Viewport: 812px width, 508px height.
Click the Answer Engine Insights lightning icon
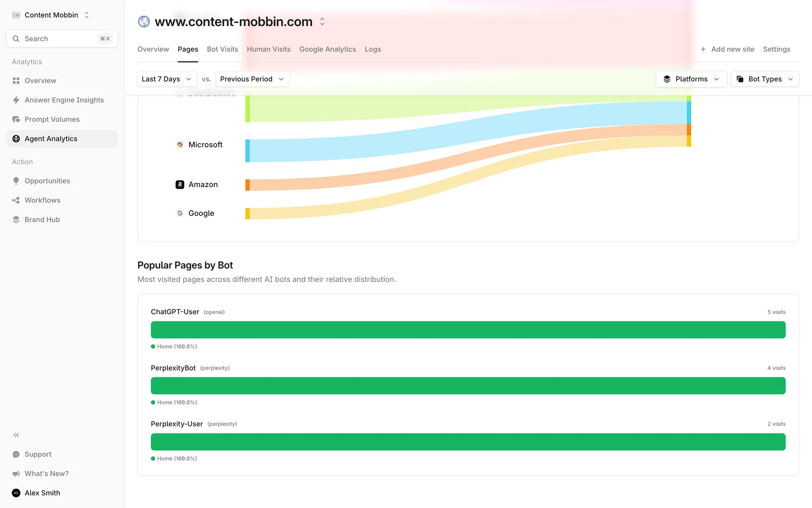coord(16,100)
